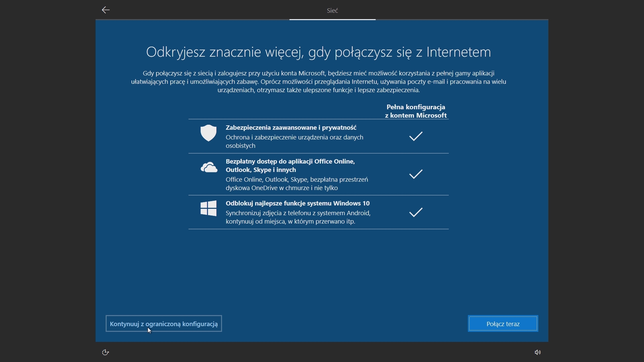Click the Synchronizuj zdjęcia z telefonu description
644x362 pixels.
[298, 217]
